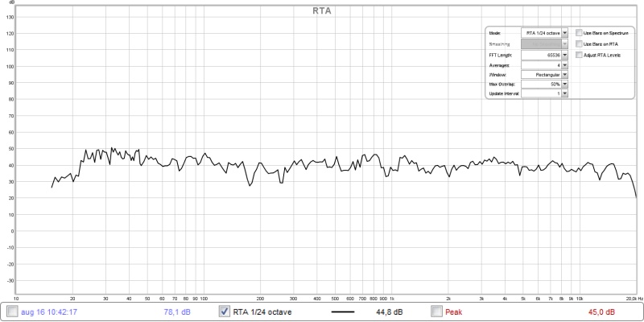Click the RTA graph title
Image resolution: width=644 pixels, height=322 pixels.
[x=322, y=11]
